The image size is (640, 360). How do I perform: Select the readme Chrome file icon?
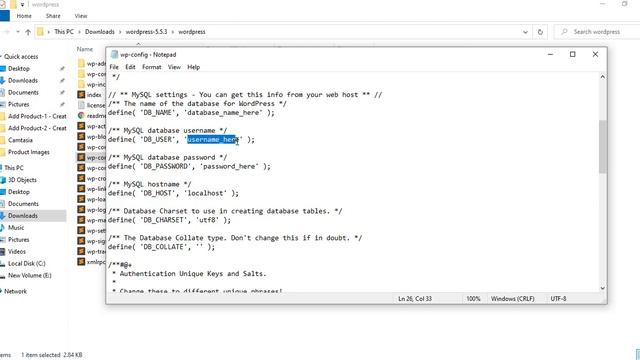click(x=81, y=116)
